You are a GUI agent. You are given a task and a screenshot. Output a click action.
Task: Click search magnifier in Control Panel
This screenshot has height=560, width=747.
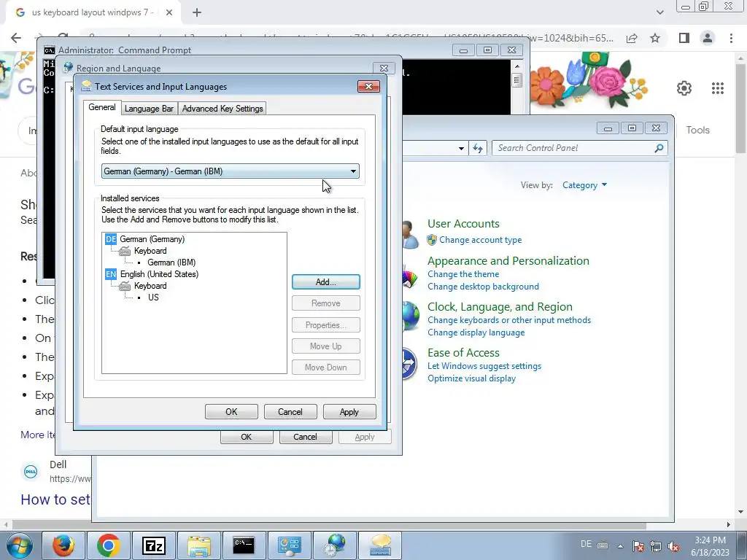click(659, 148)
